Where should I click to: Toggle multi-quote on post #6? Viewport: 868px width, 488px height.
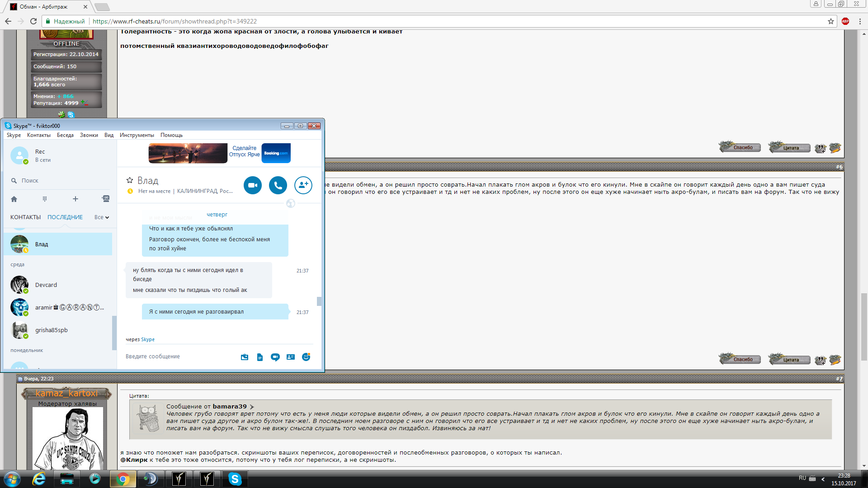point(821,360)
